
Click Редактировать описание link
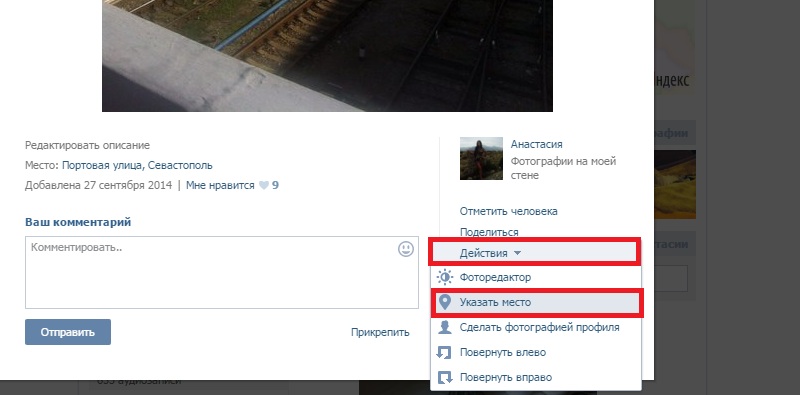(x=87, y=145)
